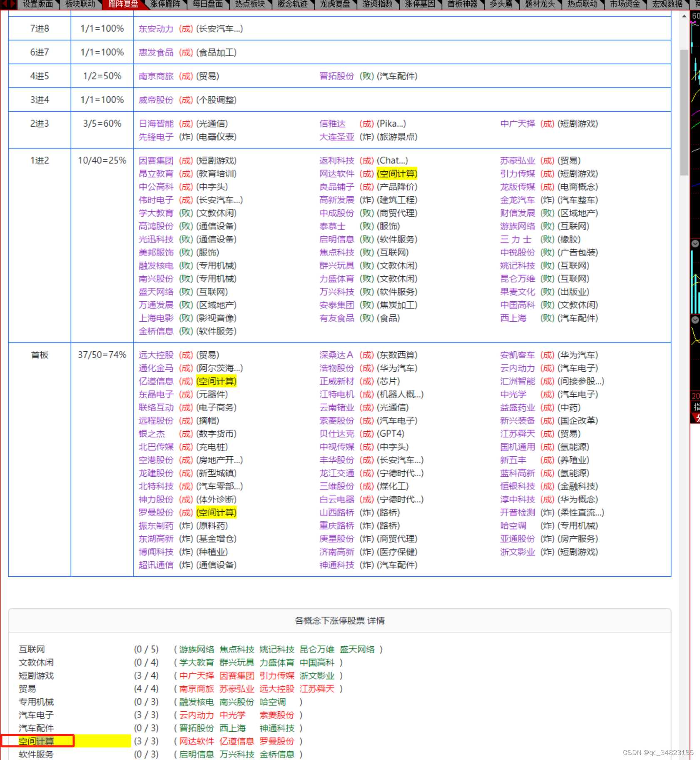Open the 宏观数据 tab

[x=667, y=4]
